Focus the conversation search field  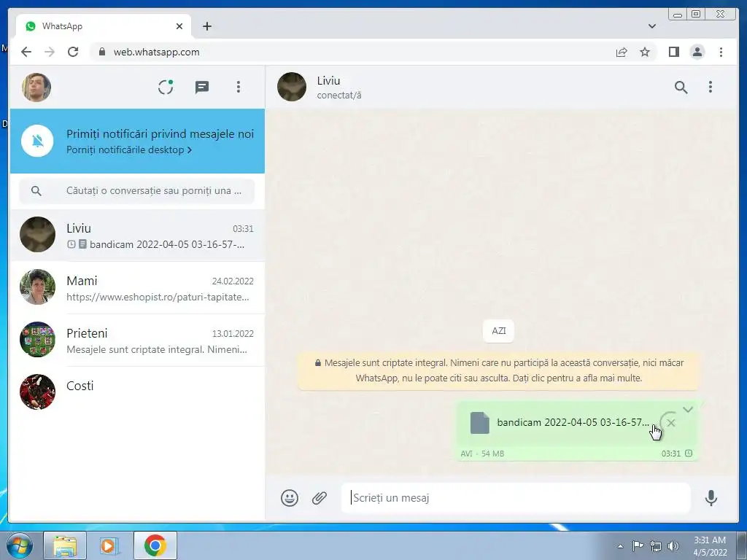coord(136,191)
